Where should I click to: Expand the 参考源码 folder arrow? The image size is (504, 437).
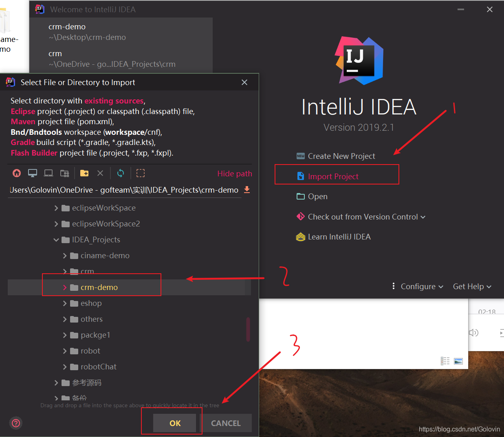(56, 383)
